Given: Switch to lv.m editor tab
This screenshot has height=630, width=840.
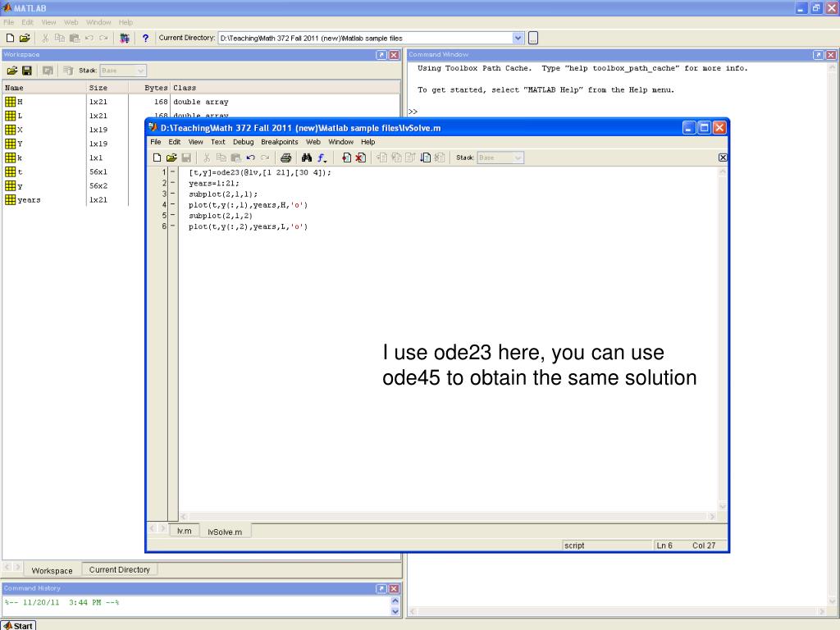Looking at the screenshot, I should point(185,531).
